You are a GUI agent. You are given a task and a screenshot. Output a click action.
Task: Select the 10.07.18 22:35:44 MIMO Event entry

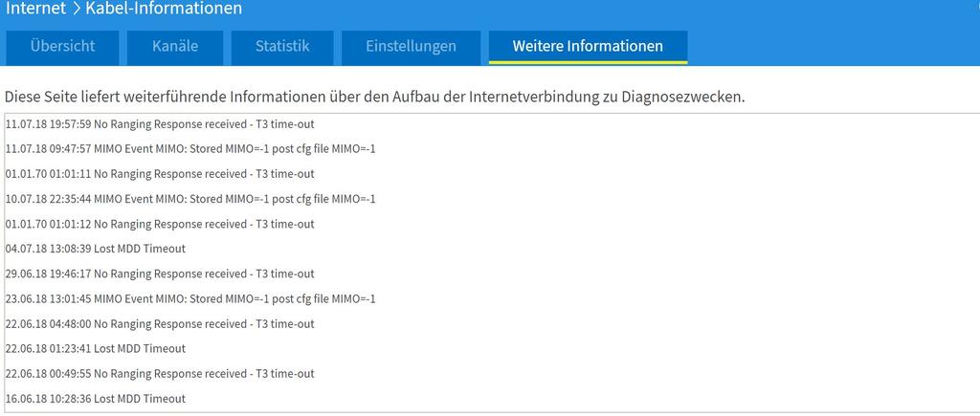pos(190,199)
